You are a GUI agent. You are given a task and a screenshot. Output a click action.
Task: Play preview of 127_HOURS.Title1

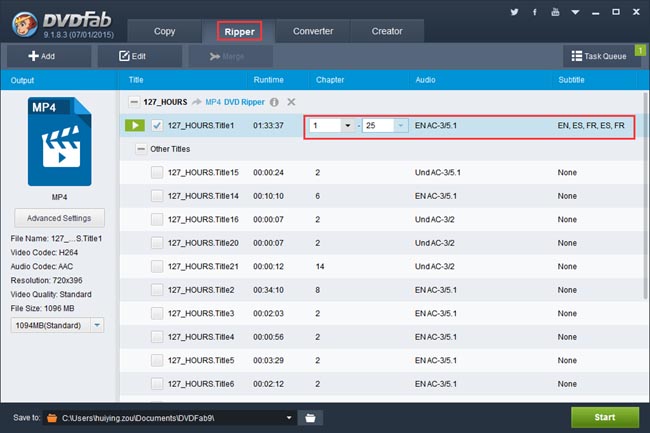pos(135,125)
